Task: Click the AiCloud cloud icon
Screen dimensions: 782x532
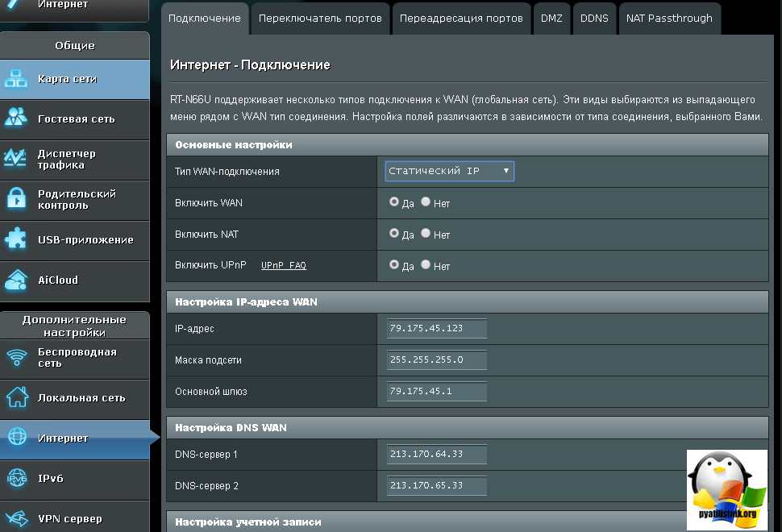Action: (17, 281)
